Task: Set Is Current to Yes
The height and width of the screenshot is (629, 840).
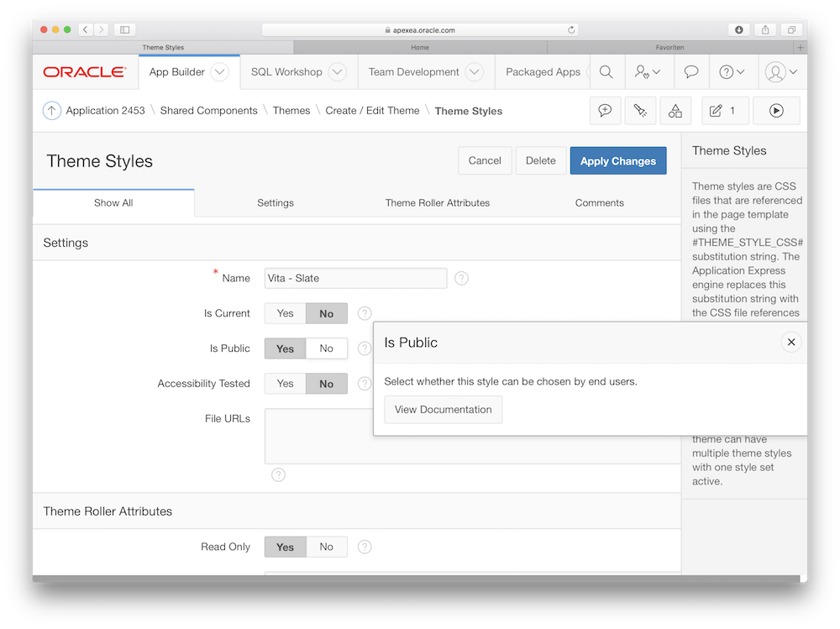Action: (286, 313)
